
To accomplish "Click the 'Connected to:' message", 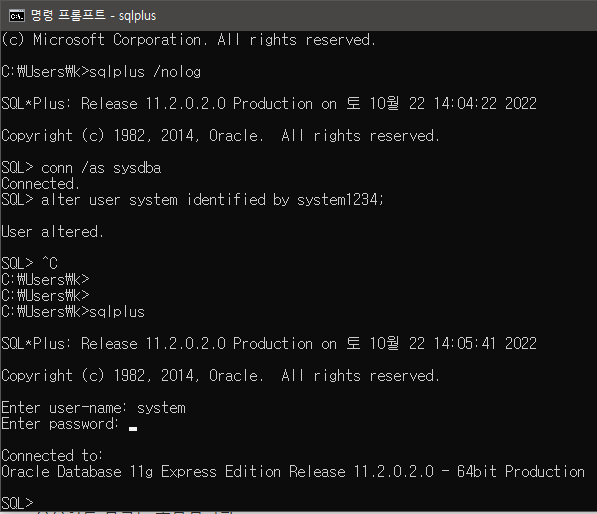I will (x=52, y=456).
